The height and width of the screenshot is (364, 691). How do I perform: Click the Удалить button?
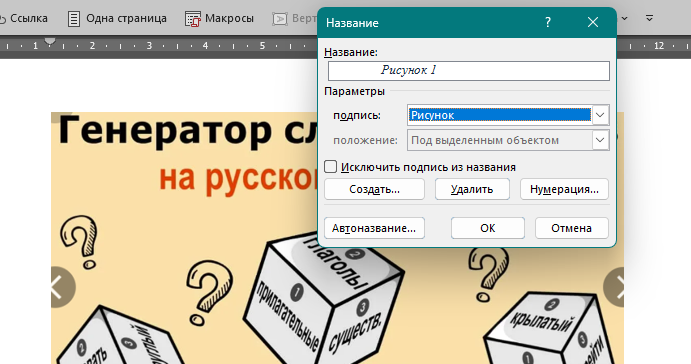pyautogui.click(x=472, y=189)
